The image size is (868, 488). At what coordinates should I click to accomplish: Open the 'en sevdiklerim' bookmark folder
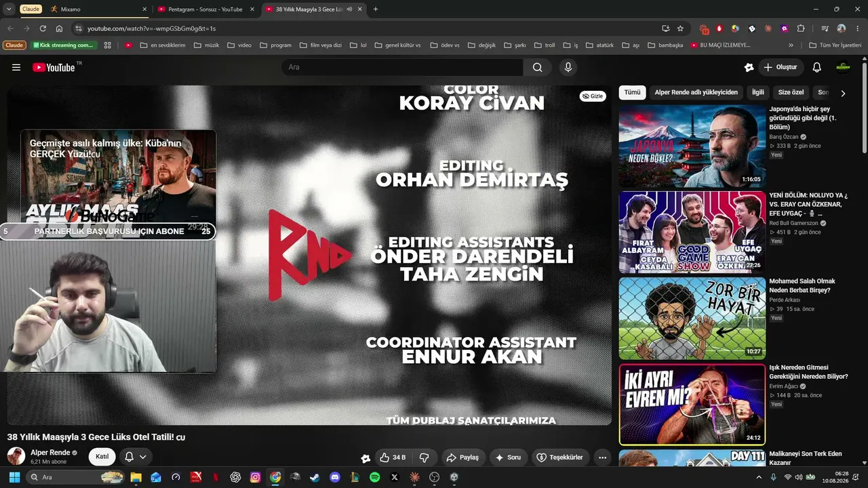[162, 45]
